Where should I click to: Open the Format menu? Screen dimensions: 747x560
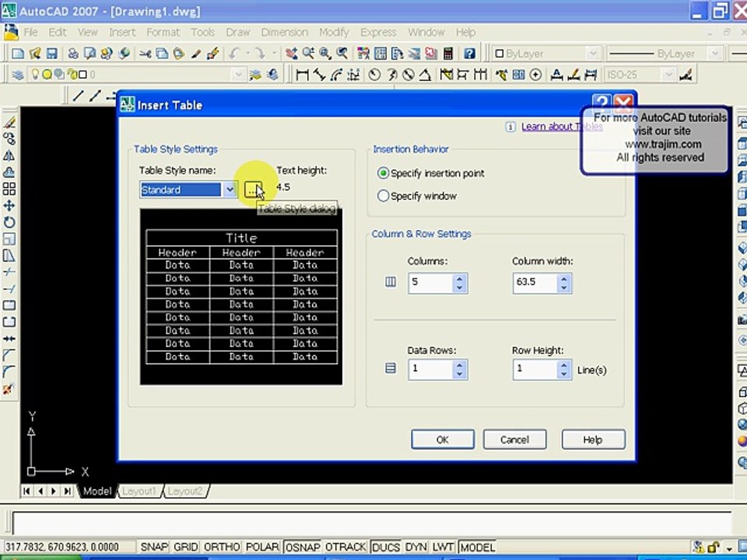coord(163,33)
